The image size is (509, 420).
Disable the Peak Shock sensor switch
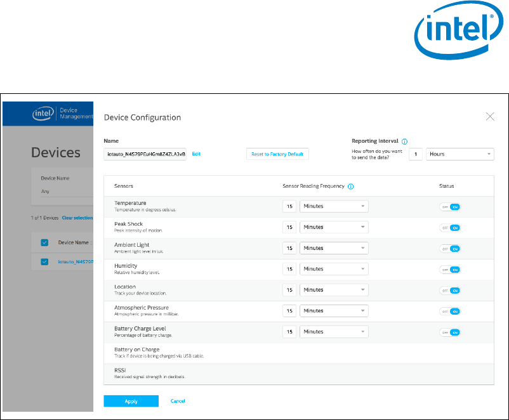click(450, 227)
